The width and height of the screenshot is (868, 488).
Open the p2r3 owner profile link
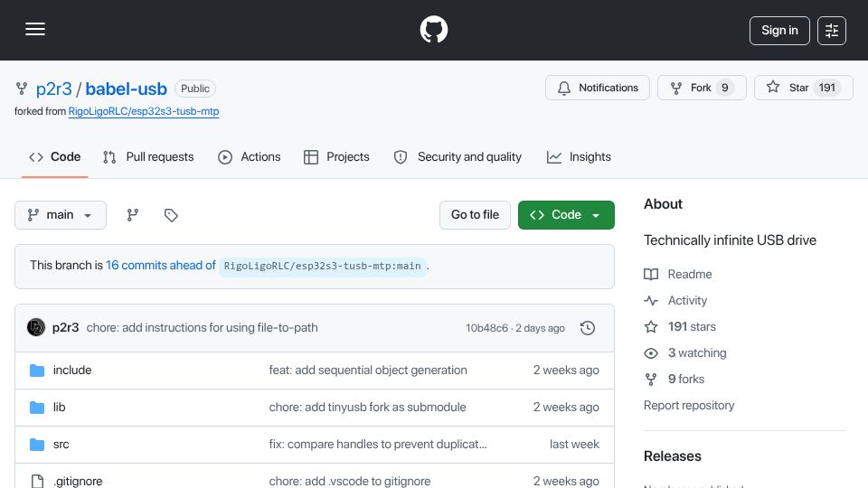click(x=53, y=89)
